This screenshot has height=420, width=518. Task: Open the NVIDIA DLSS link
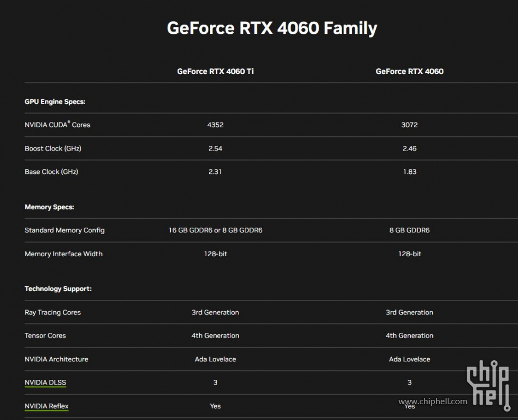pyautogui.click(x=45, y=382)
